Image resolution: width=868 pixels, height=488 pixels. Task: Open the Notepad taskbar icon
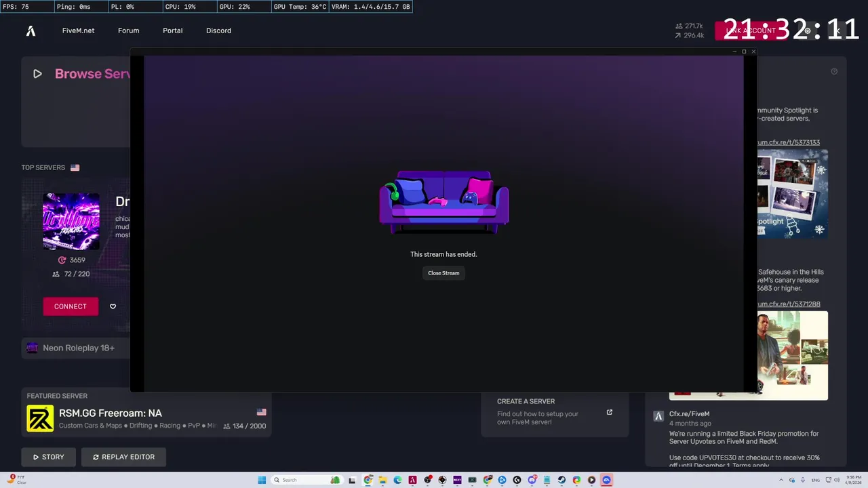click(547, 480)
